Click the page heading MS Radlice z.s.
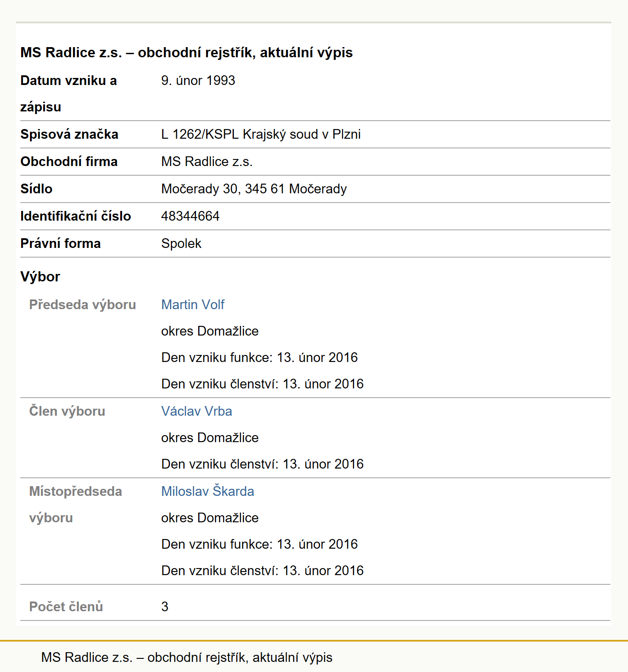 186,52
